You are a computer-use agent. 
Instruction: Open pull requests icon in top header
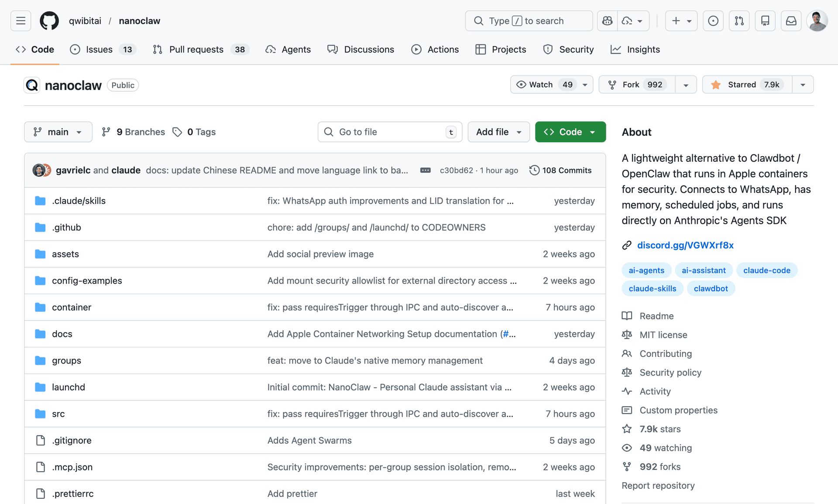click(739, 21)
